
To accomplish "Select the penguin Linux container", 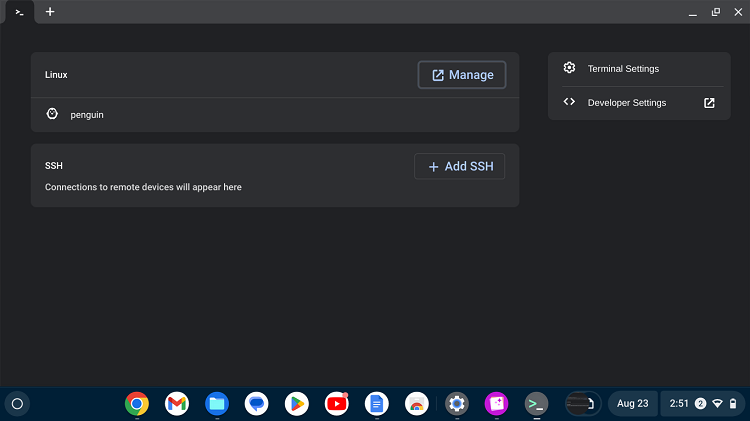I will [87, 115].
